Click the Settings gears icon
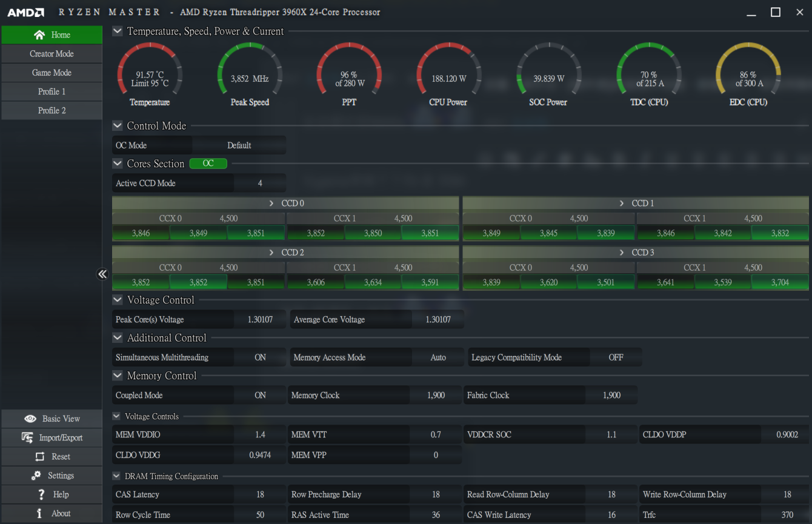 coord(36,476)
